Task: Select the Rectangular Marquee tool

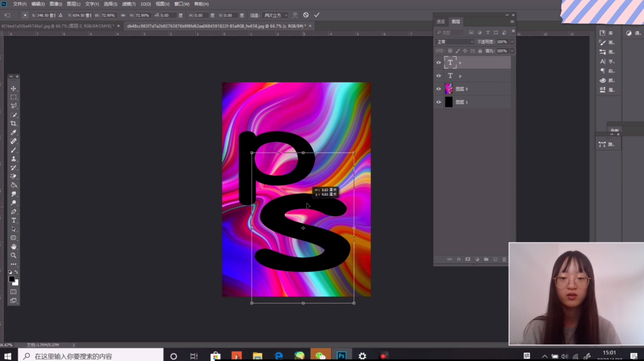Action: [14, 97]
